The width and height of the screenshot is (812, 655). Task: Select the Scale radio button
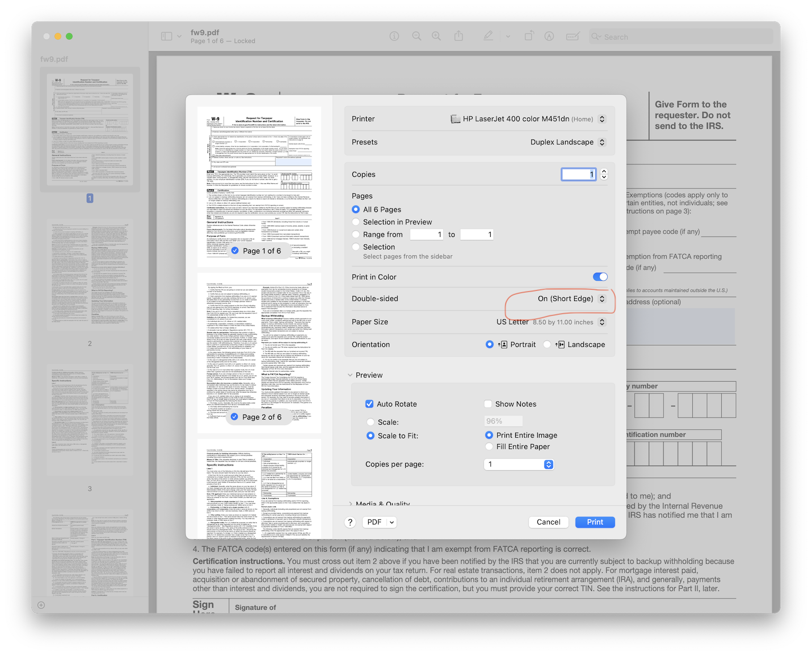coord(371,422)
